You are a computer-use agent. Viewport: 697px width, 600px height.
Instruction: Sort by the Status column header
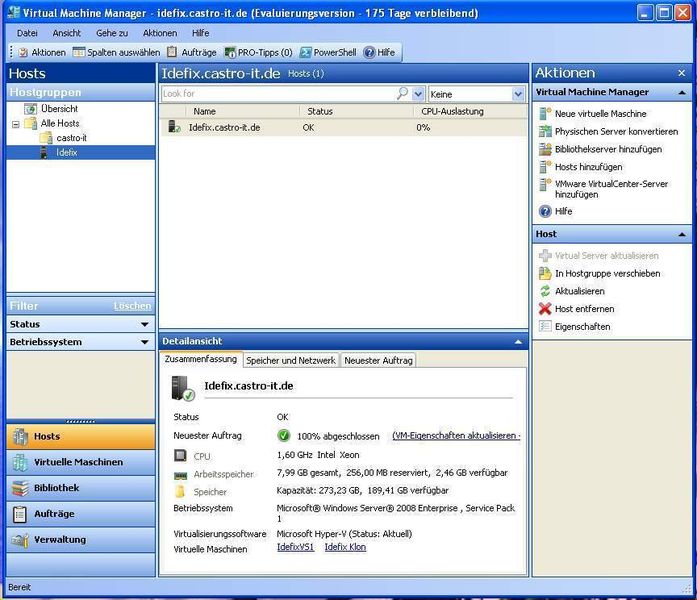(x=320, y=112)
